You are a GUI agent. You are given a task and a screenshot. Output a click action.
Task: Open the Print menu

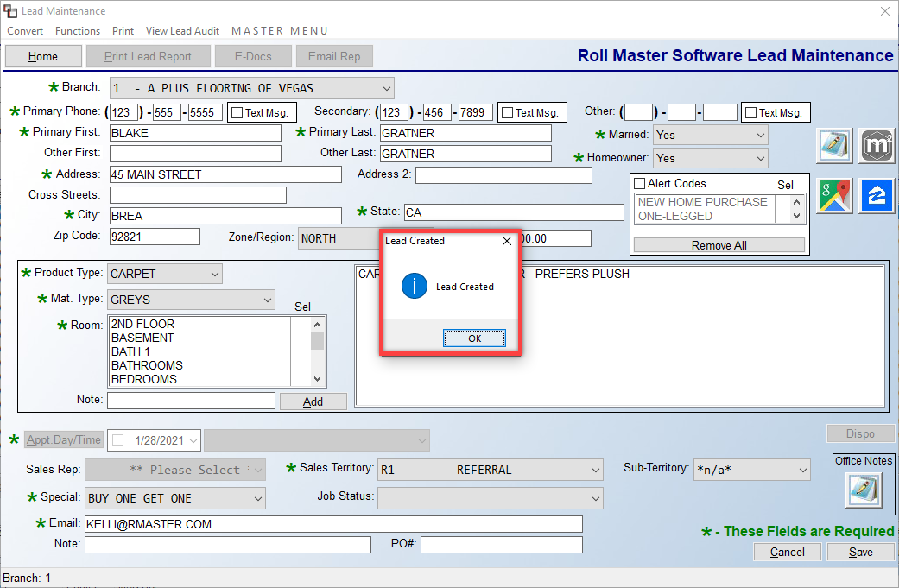tap(123, 31)
